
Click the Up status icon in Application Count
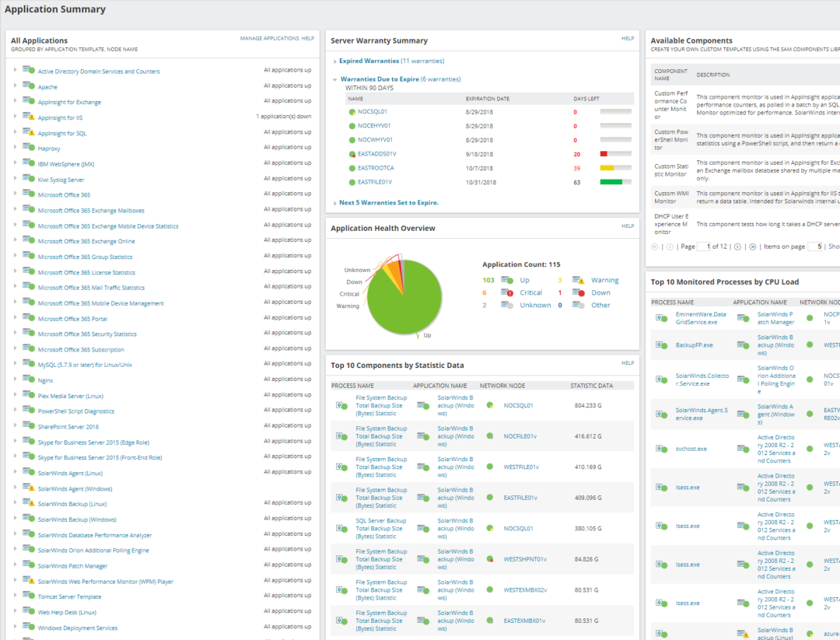tap(507, 280)
